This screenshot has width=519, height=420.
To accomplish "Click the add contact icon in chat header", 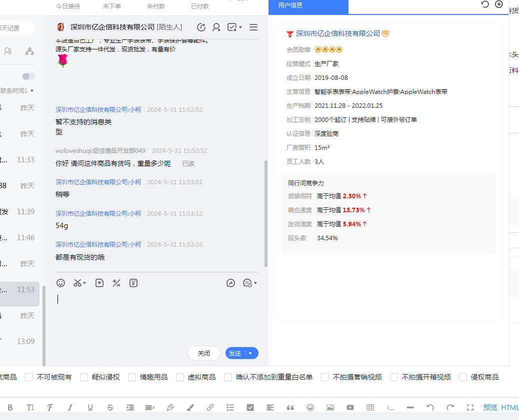I will coord(216,27).
